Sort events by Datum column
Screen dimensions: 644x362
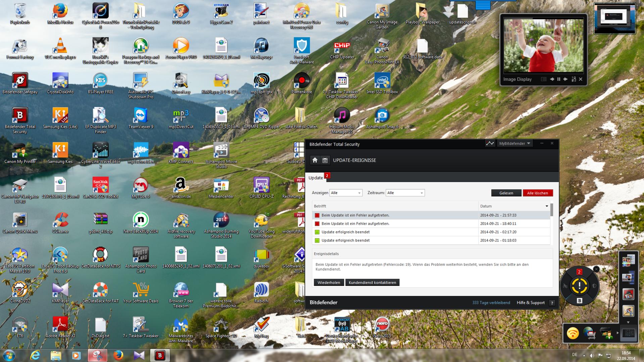tap(514, 206)
